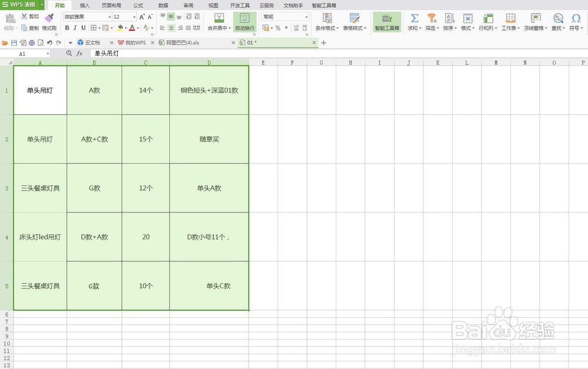Toggle 自动换行 (wrap text) off
Image resolution: width=588 pixels, height=369 pixels.
(245, 22)
